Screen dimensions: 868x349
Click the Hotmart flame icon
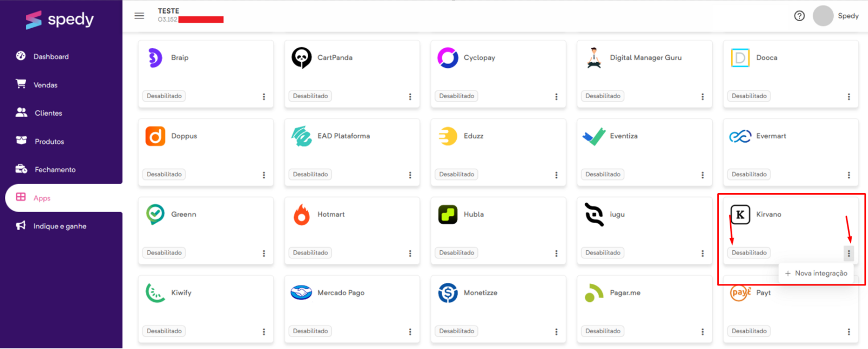(x=301, y=215)
